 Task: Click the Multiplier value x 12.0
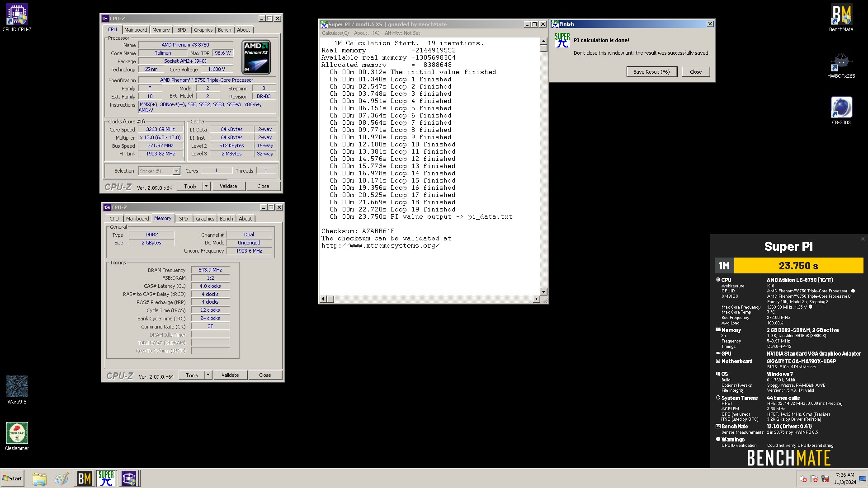(160, 137)
